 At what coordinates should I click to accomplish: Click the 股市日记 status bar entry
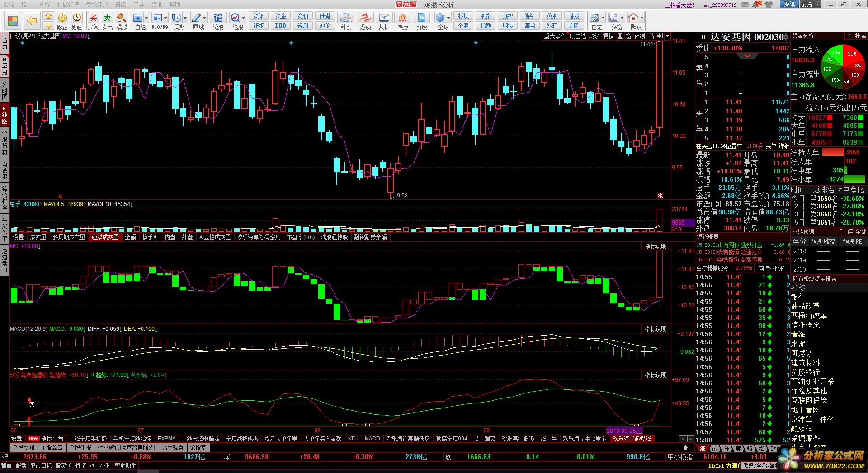[x=41, y=465]
